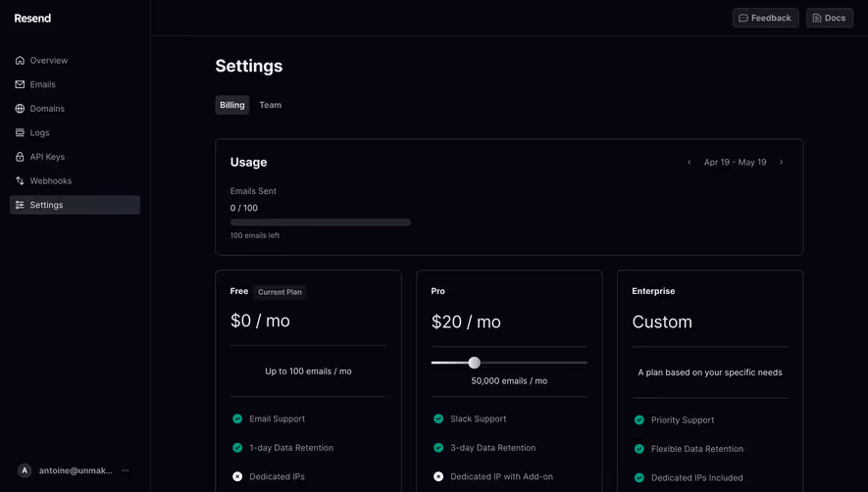Click the Logs stack icon
Screen dimensions: 868x492
click(20, 133)
